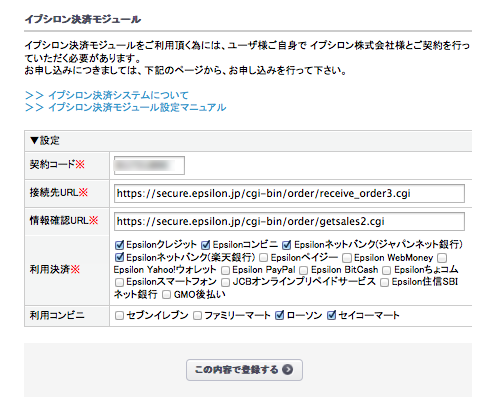The width and height of the screenshot is (486, 411).
Task: Open the イプシロン決済モジュール設定マニュアル link
Action: pos(126,107)
